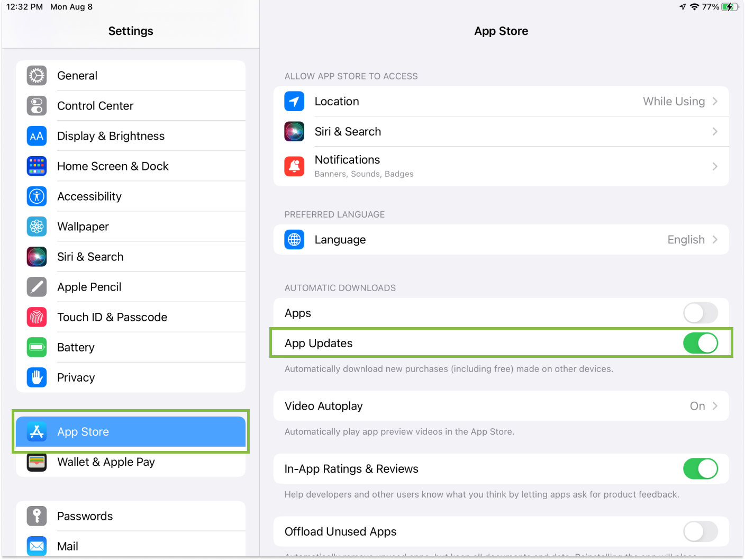Enable automatic Apps downloads toggle
The width and height of the screenshot is (745, 560).
pos(700,313)
